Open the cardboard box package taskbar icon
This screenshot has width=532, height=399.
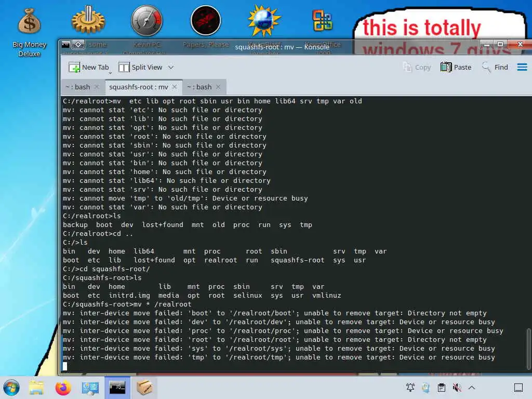tap(144, 388)
